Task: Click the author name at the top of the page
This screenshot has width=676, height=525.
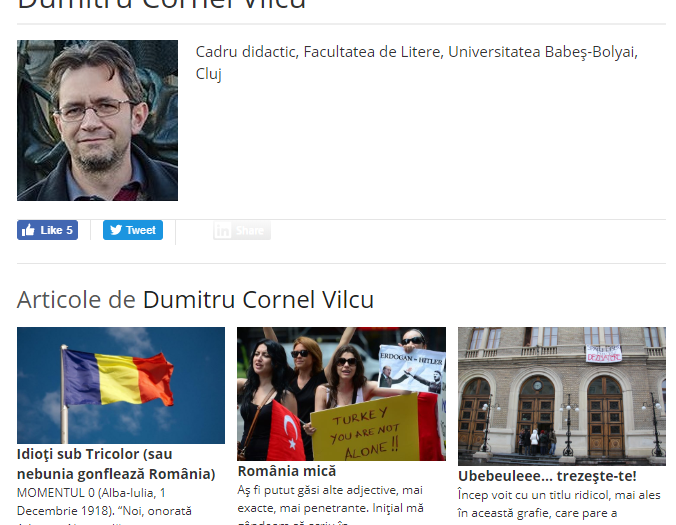Action: [162, 5]
